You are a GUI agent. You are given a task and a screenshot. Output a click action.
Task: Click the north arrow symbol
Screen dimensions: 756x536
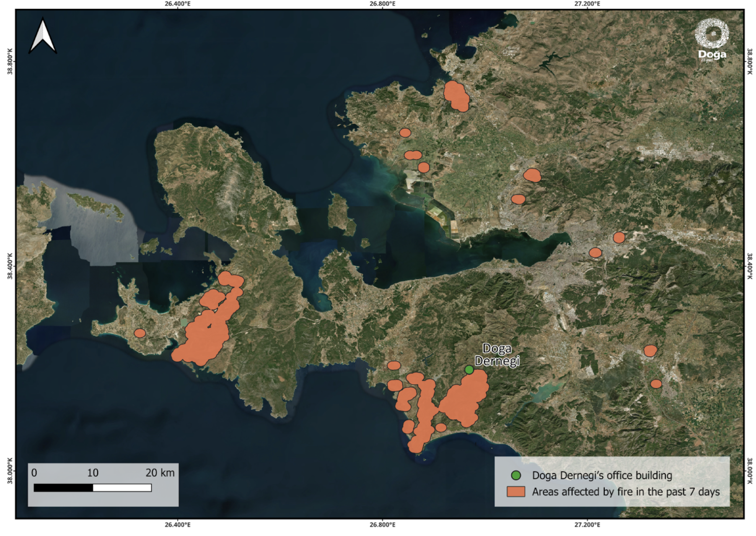pyautogui.click(x=43, y=36)
